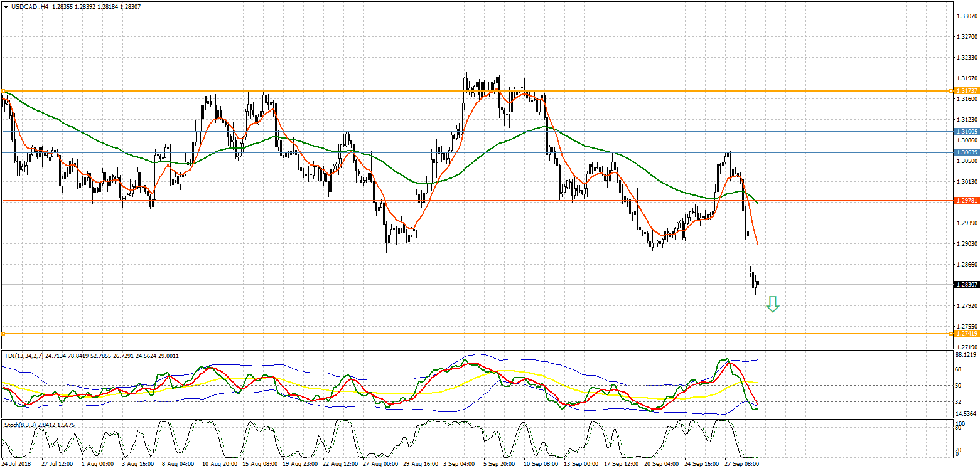The width and height of the screenshot is (980, 471).
Task: Click left anchor of lower orange line
Action: click(3, 334)
